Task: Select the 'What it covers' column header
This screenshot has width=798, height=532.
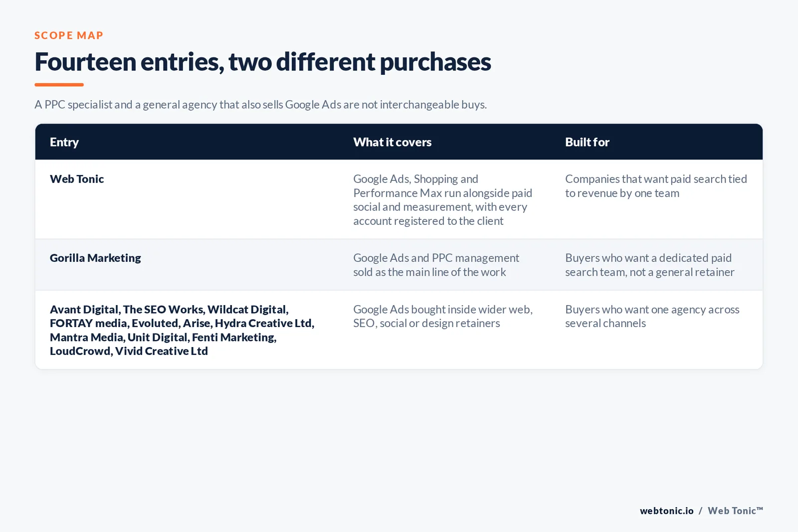Action: click(393, 142)
